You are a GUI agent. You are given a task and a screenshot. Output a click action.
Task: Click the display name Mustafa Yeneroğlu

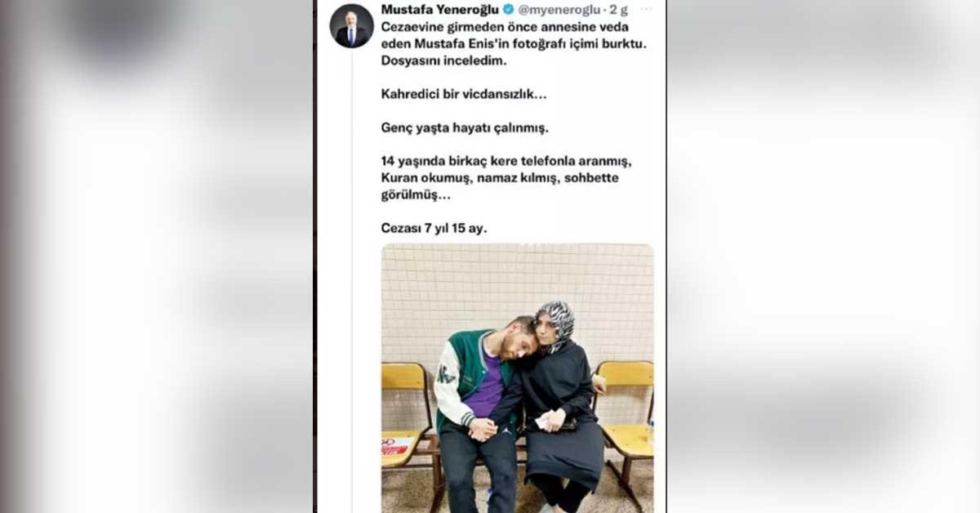[x=439, y=10]
